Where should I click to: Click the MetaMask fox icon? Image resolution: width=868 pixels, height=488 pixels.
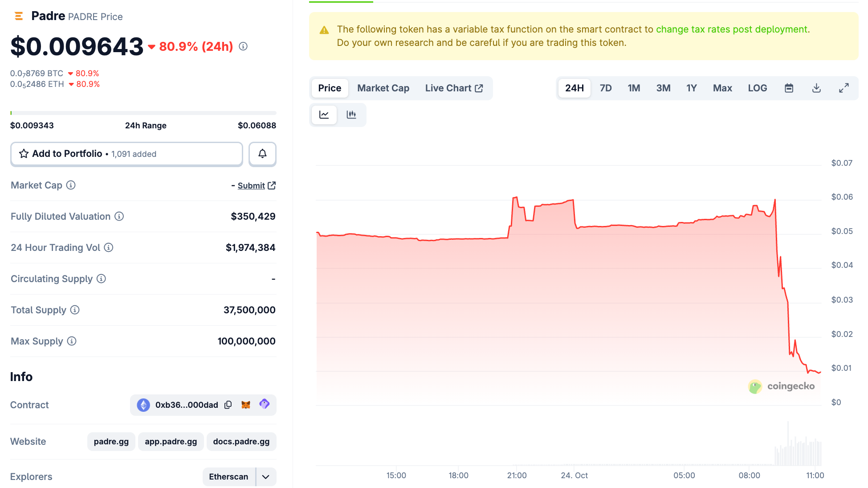246,405
